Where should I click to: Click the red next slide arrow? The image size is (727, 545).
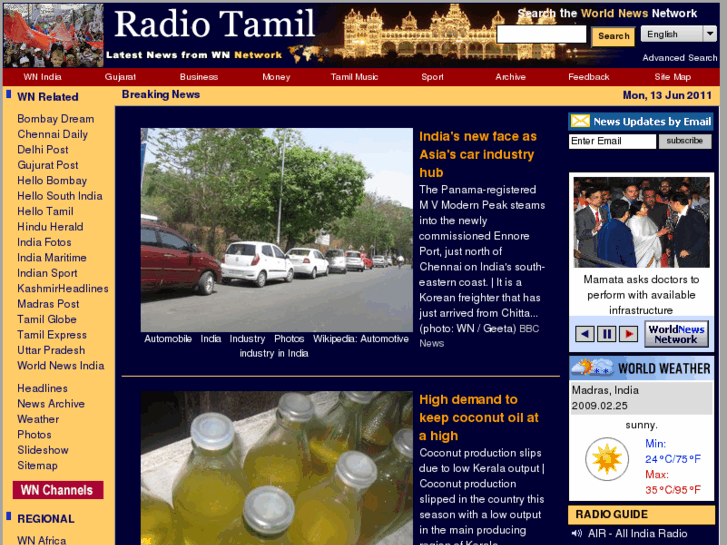pos(629,333)
